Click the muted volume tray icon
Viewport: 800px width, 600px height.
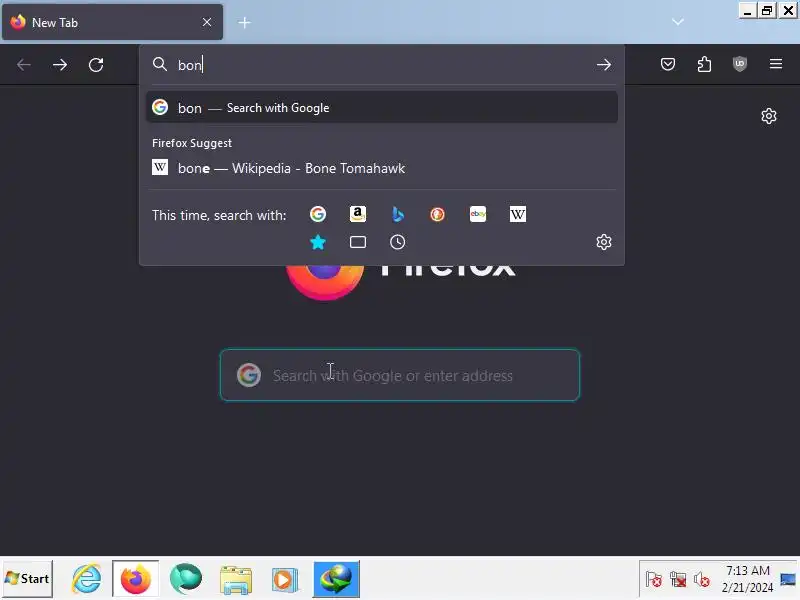[x=702, y=580]
